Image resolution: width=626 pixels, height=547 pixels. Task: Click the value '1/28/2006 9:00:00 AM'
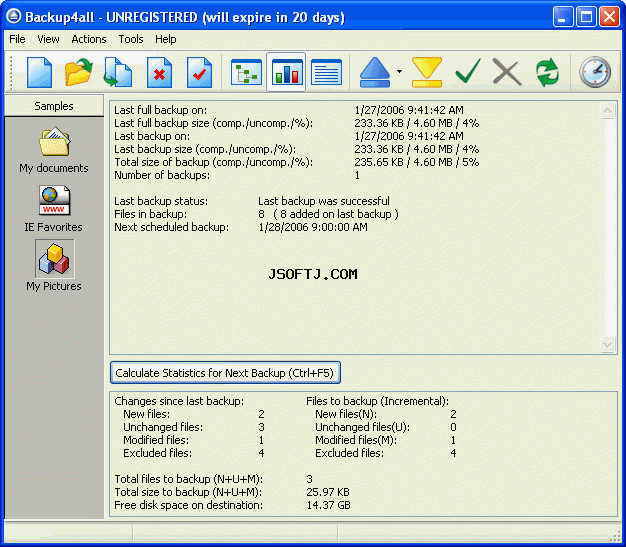(x=313, y=227)
